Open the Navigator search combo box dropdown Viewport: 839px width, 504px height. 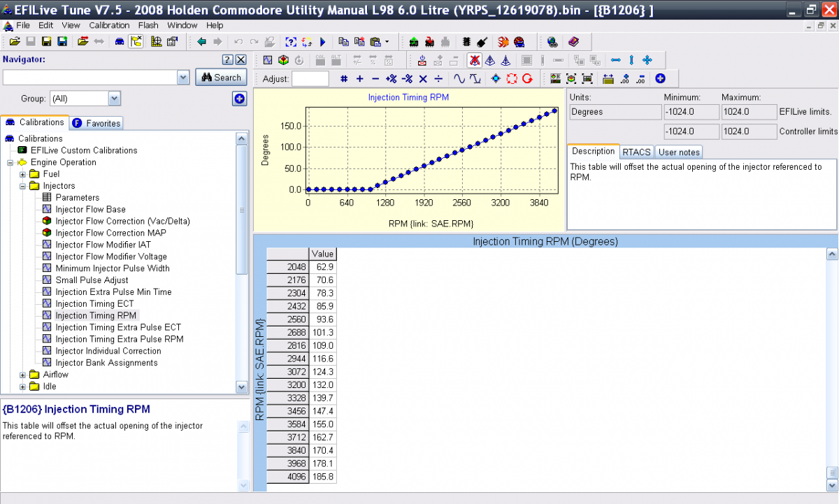[x=183, y=78]
